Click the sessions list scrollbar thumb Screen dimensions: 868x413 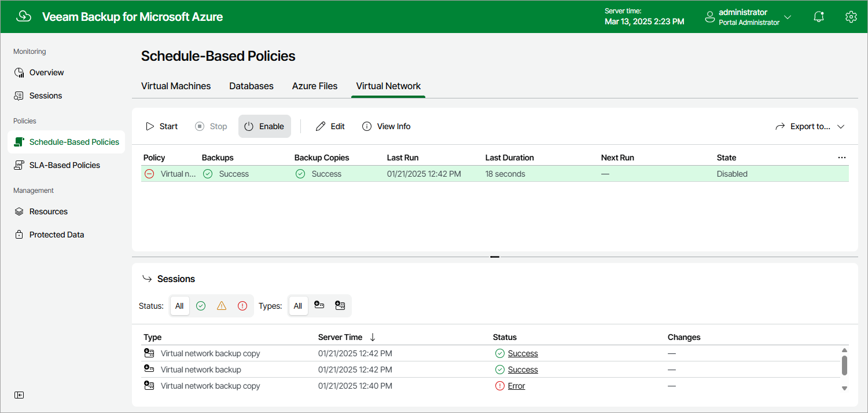point(844,366)
